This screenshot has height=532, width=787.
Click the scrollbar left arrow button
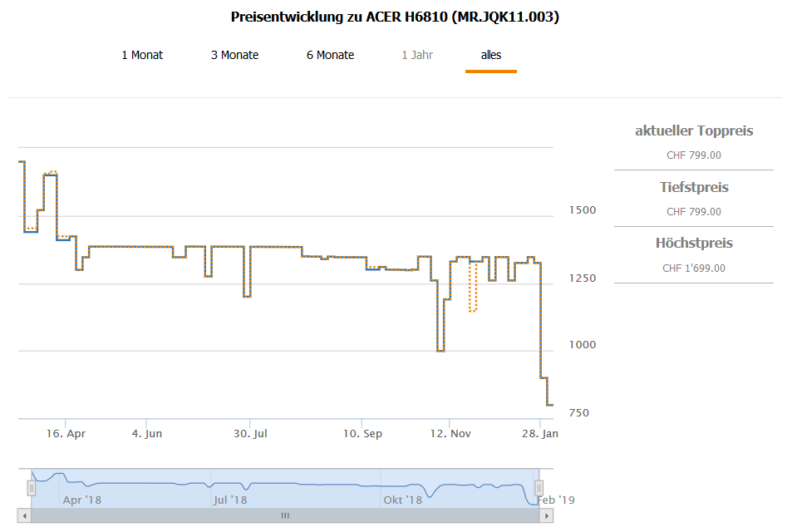coord(25,515)
